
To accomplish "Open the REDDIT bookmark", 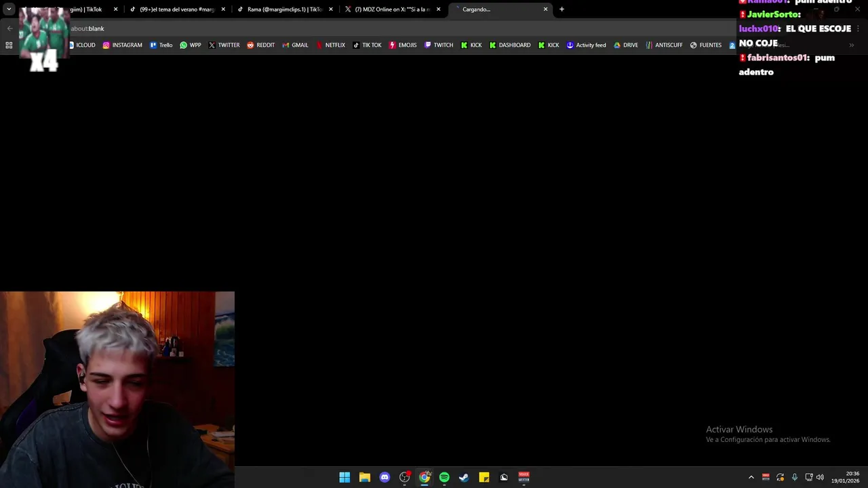I will [260, 45].
